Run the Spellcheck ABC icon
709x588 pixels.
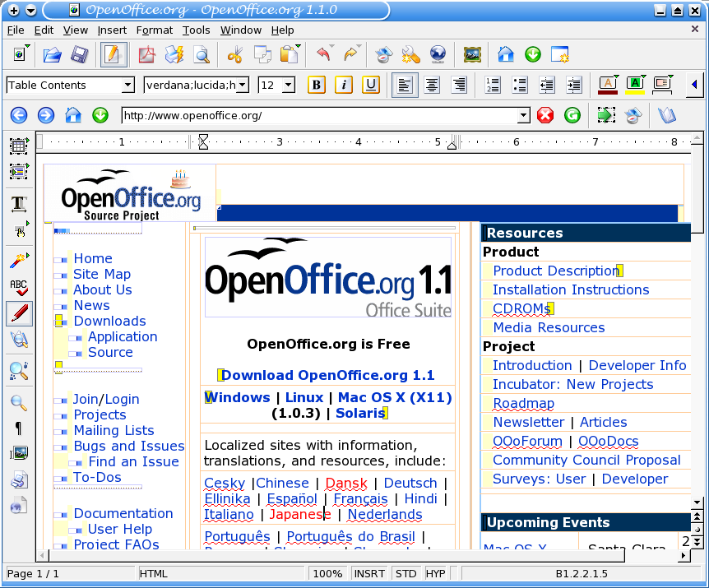pos(19,288)
